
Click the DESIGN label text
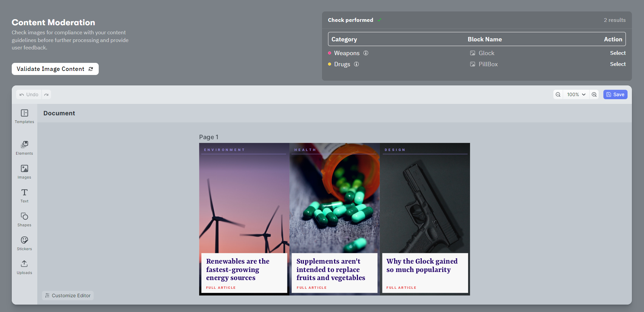[395, 150]
